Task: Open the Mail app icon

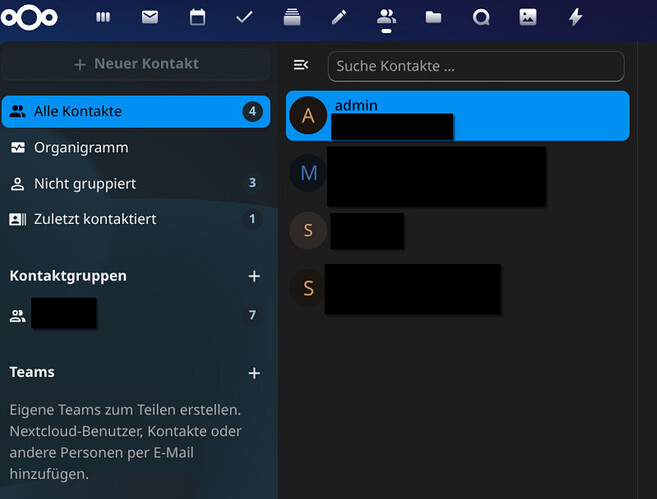Action: [150, 17]
